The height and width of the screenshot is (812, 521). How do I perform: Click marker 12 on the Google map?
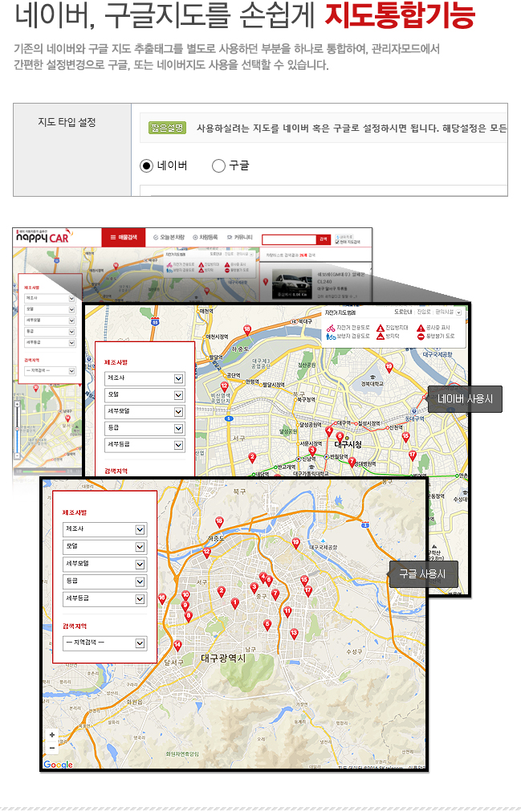207,553
